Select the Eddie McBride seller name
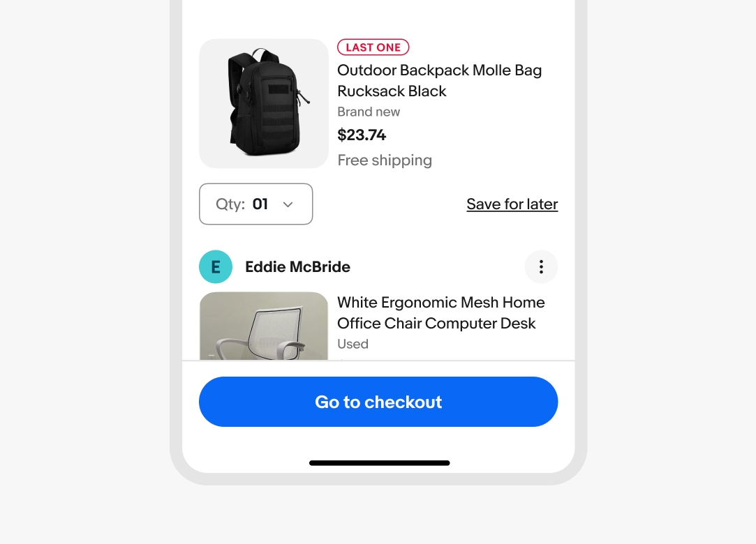 tap(297, 266)
